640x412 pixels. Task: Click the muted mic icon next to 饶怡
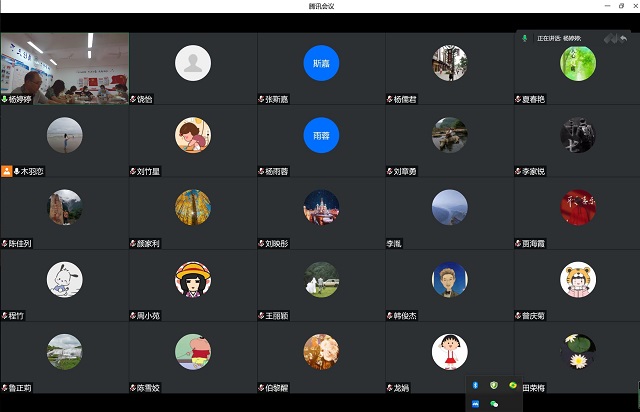(x=133, y=99)
